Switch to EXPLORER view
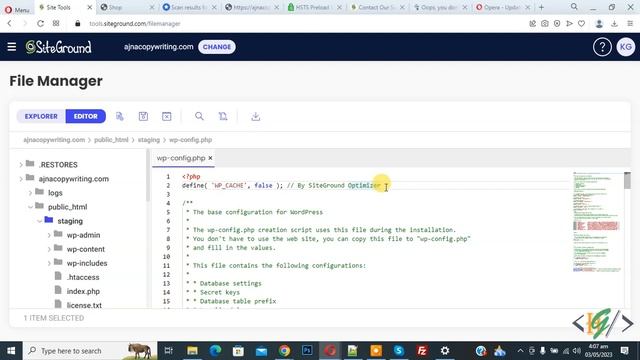The height and width of the screenshot is (360, 640). 41,116
